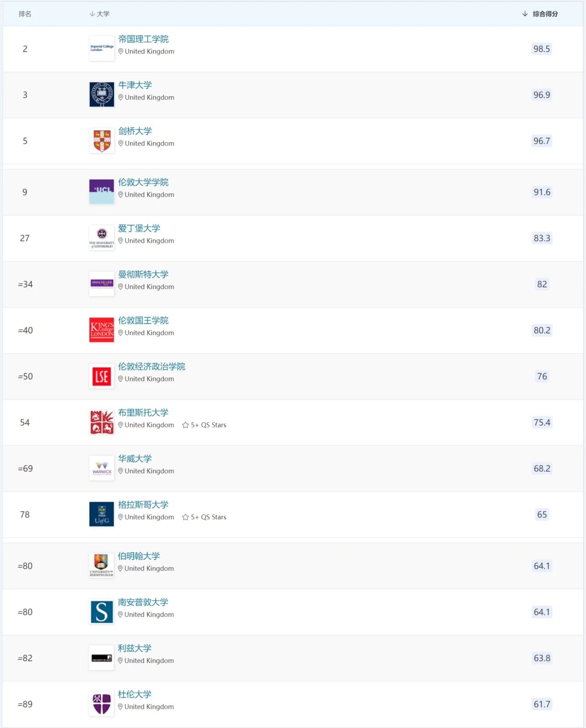Click the Imperial College London logo
This screenshot has height=728, width=586.
pyautogui.click(x=102, y=49)
